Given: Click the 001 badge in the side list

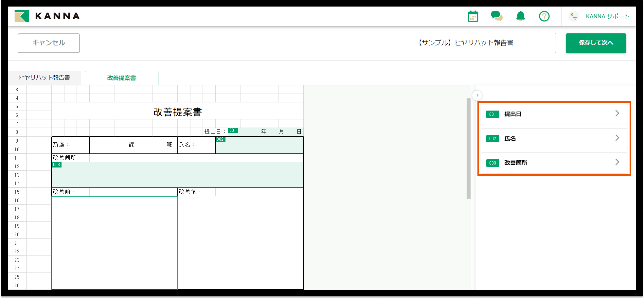Looking at the screenshot, I should pos(492,114).
